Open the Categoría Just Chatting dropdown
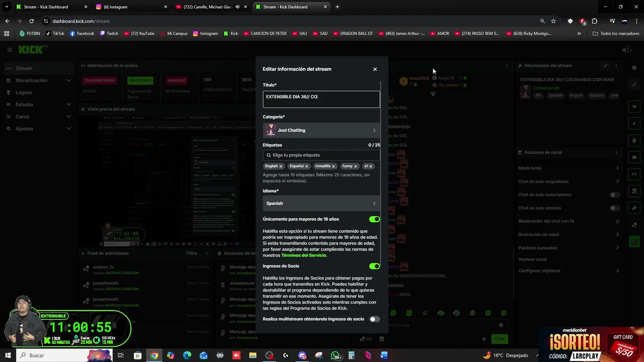This screenshot has height=362, width=644. pyautogui.click(x=321, y=130)
